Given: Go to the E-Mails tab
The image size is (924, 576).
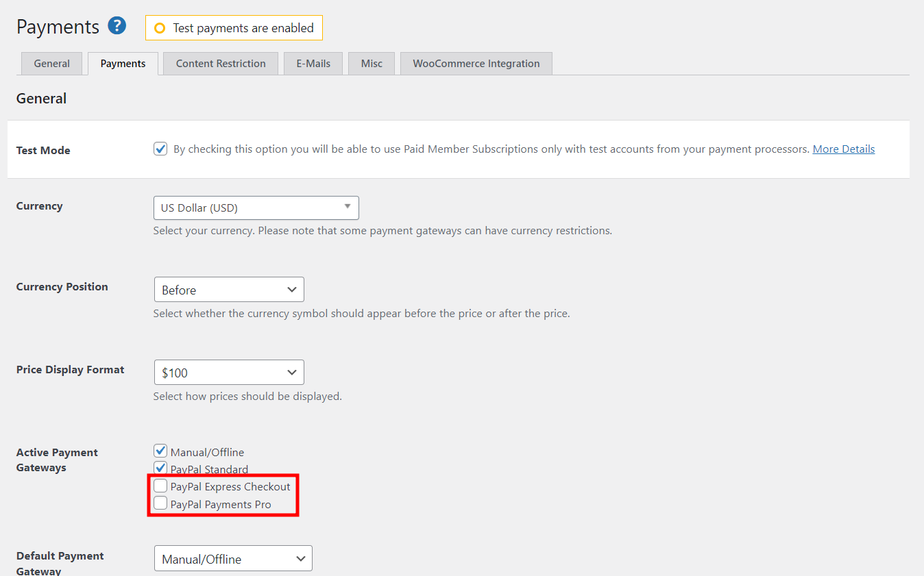Looking at the screenshot, I should (313, 64).
